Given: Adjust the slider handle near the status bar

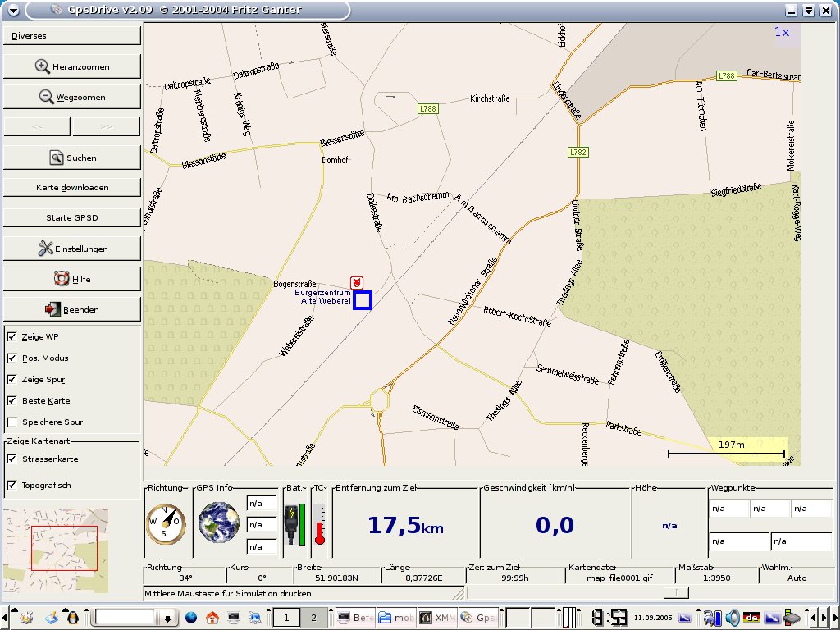Looking at the screenshot, I should (x=676, y=592).
